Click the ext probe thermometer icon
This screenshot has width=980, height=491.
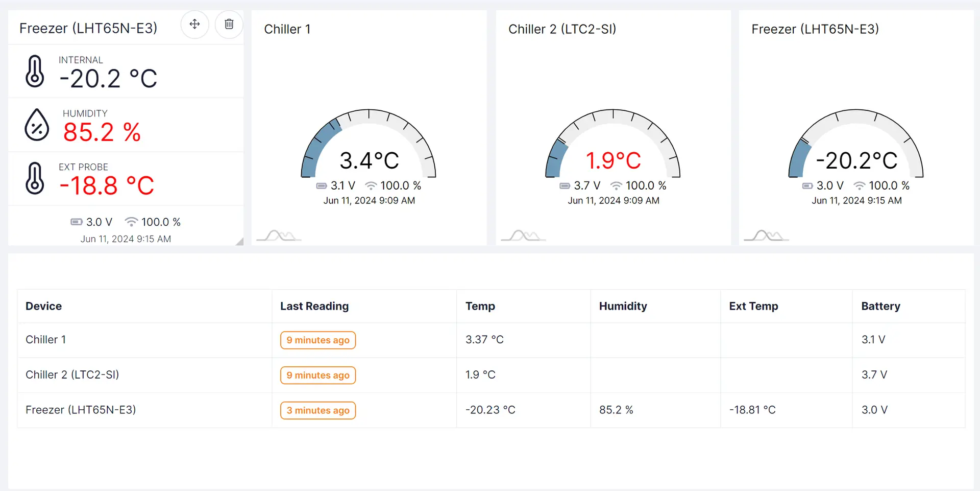(x=35, y=178)
